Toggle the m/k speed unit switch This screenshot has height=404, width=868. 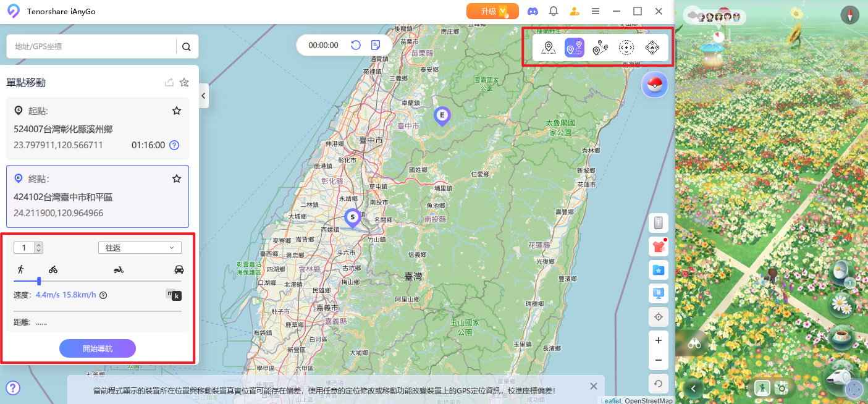point(174,295)
